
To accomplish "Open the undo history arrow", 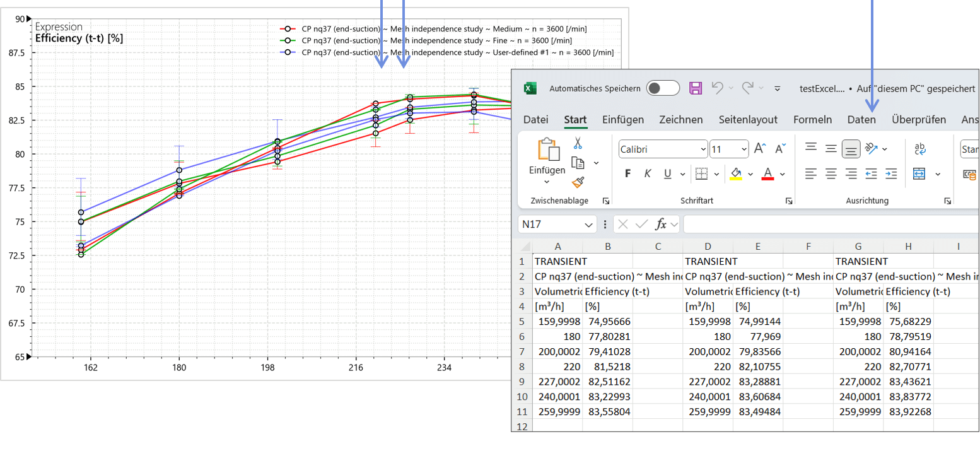I will (730, 88).
